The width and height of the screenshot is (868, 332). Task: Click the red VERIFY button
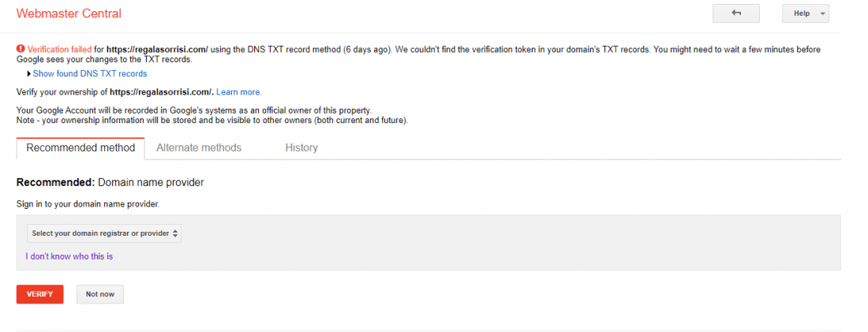(40, 294)
